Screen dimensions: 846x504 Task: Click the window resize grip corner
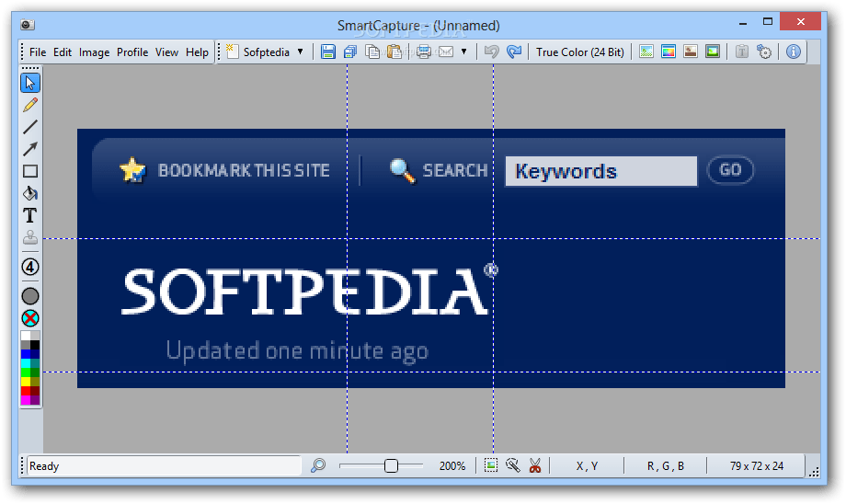[815, 472]
